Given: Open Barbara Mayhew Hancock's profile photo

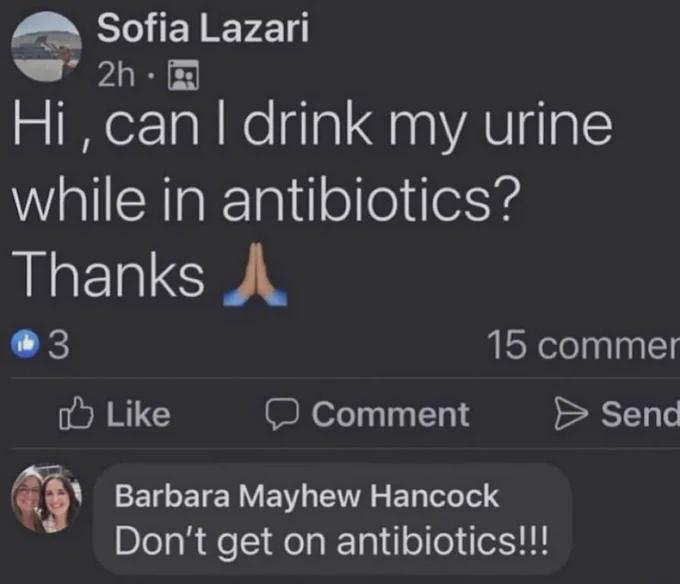Looking at the screenshot, I should pos(46,499).
